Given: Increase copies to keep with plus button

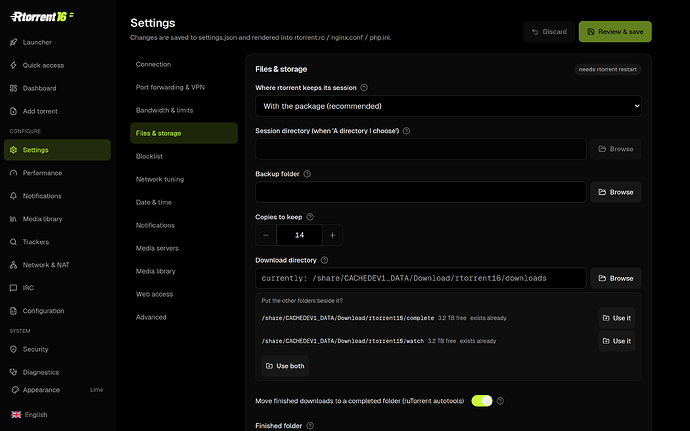Looking at the screenshot, I should pyautogui.click(x=333, y=235).
